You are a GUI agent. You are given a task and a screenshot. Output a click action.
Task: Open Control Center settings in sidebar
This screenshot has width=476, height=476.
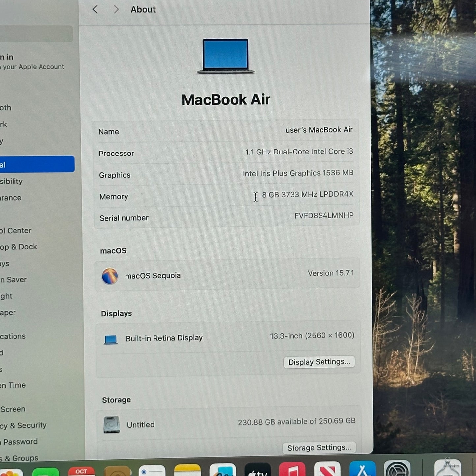[x=16, y=231]
